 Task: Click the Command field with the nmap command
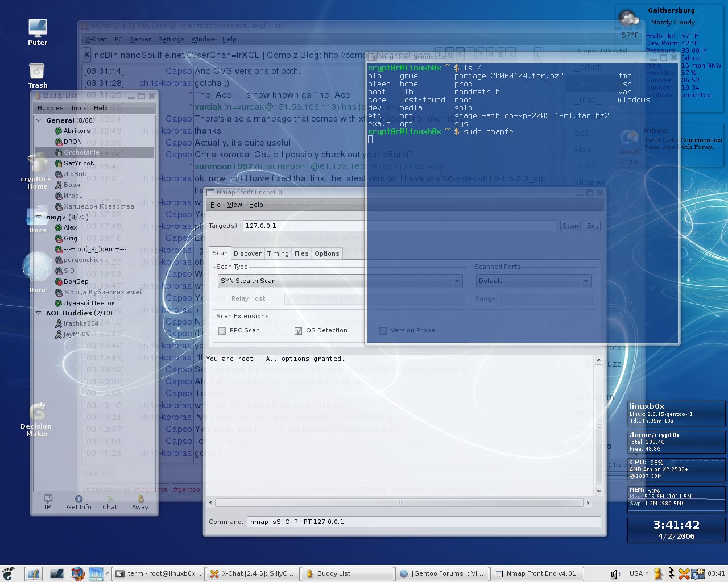pyautogui.click(x=424, y=522)
